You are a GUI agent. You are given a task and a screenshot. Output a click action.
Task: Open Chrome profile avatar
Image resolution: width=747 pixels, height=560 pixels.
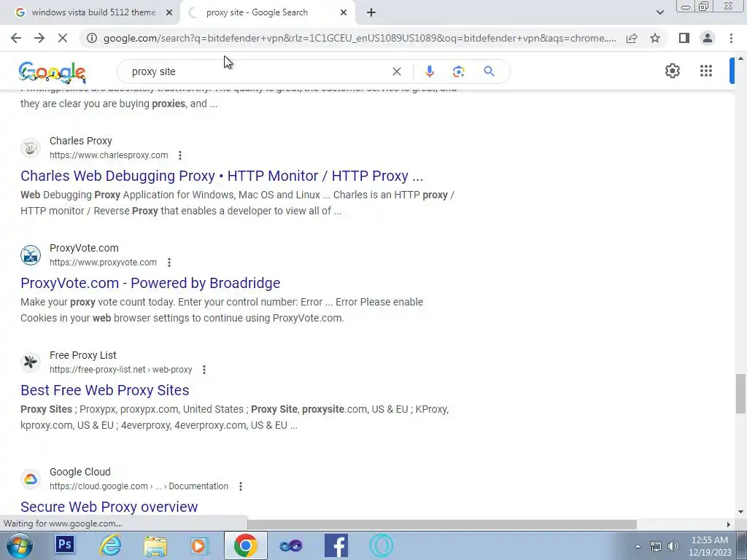coord(708,38)
